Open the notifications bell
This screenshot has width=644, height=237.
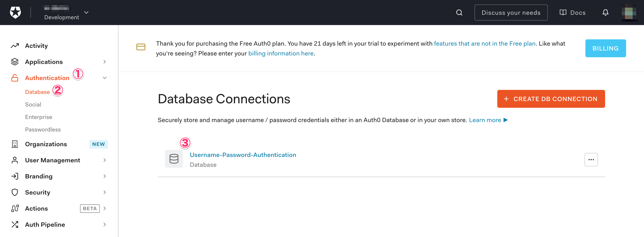605,13
